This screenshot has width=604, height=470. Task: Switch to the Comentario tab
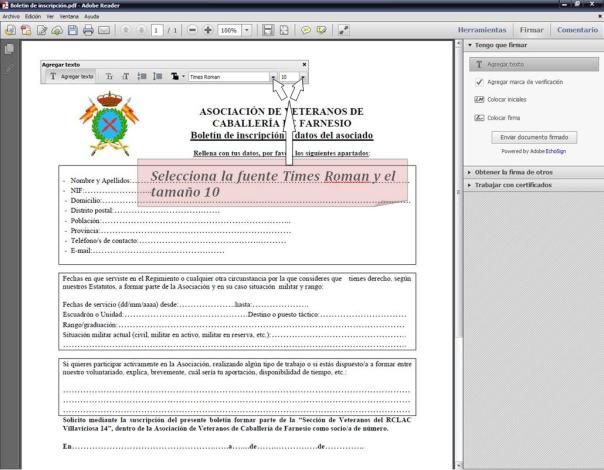pos(576,31)
